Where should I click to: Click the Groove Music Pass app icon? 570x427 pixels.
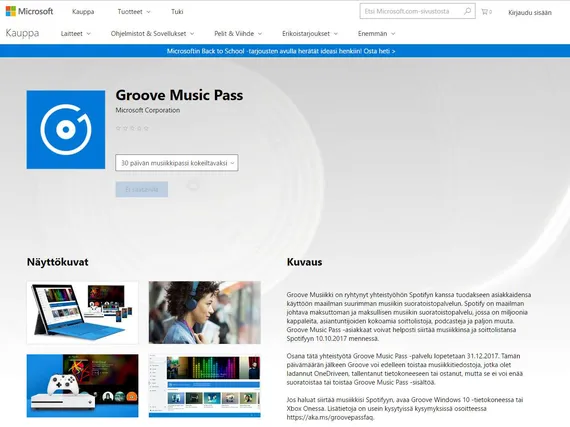click(x=66, y=130)
